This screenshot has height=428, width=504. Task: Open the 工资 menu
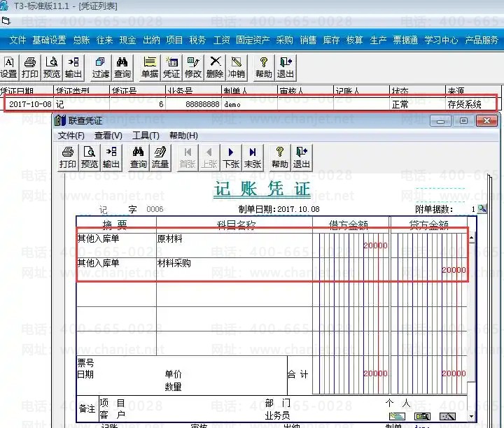tap(222, 40)
